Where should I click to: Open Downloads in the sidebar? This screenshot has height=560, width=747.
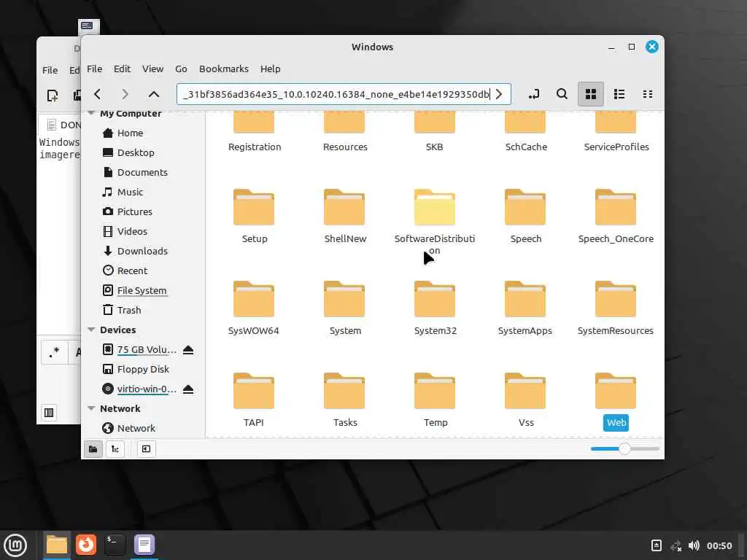point(142,251)
